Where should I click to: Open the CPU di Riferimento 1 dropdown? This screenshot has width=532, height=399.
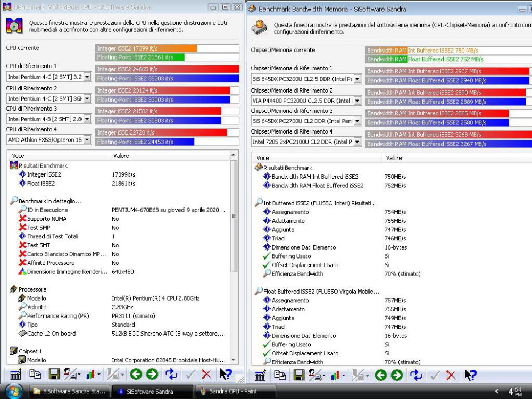click(87, 77)
